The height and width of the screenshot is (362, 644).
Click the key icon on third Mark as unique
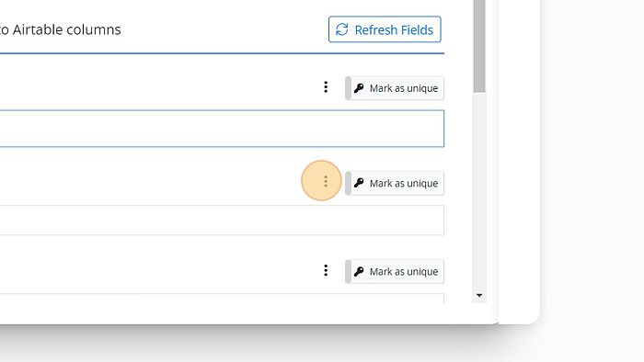(x=359, y=271)
